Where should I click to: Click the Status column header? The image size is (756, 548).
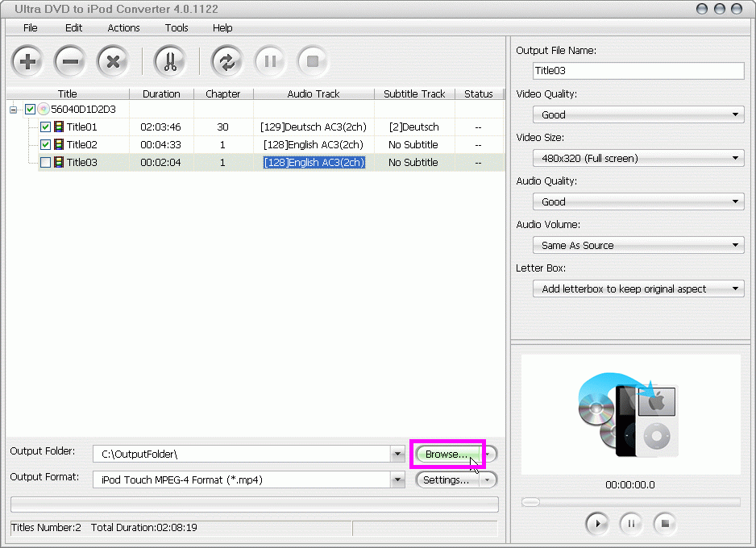[x=478, y=94]
